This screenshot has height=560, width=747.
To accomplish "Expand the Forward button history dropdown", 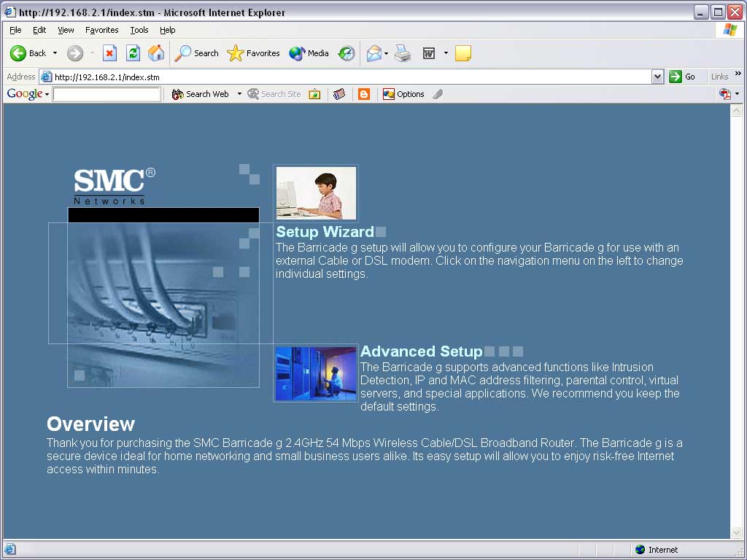I will (92, 53).
